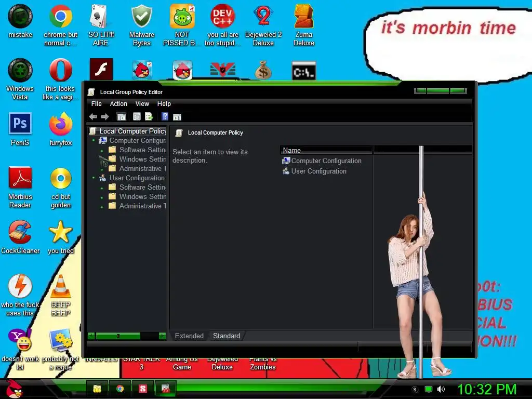Go back using the toolbar Back arrow
Image resolution: width=532 pixels, height=399 pixels.
click(93, 117)
